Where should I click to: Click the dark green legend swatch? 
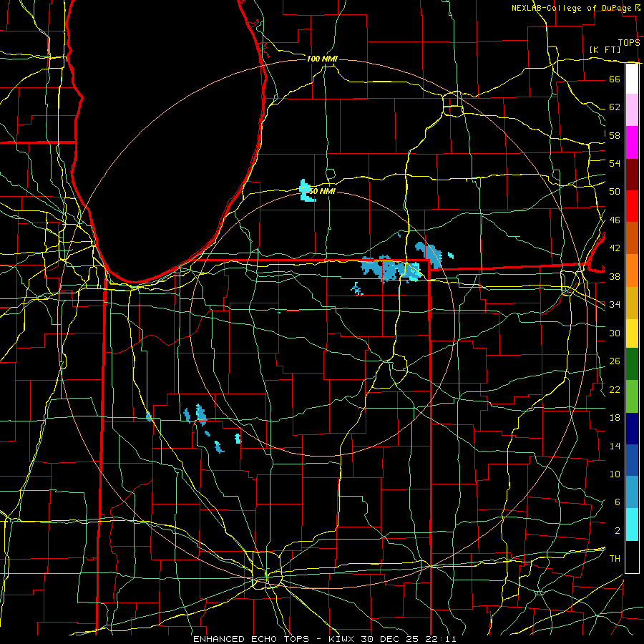pos(632,364)
